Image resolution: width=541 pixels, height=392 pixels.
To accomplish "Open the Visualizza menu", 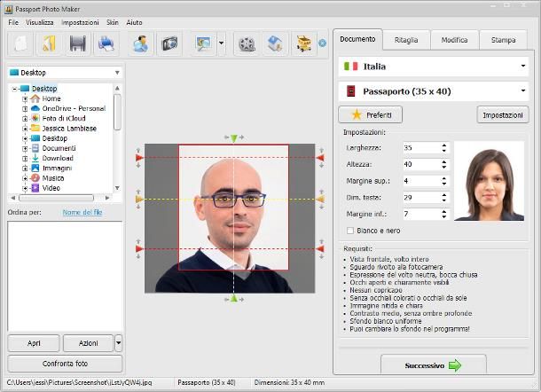I will point(40,22).
